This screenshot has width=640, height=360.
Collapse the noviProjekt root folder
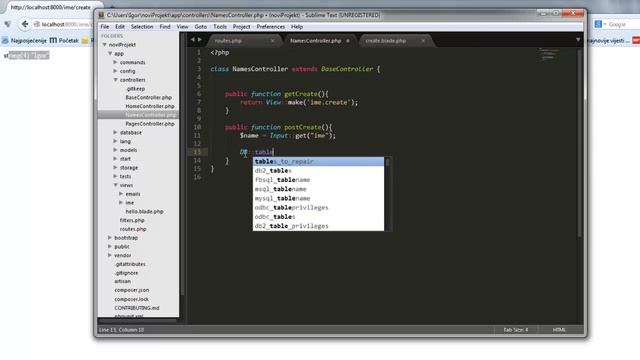pos(105,44)
